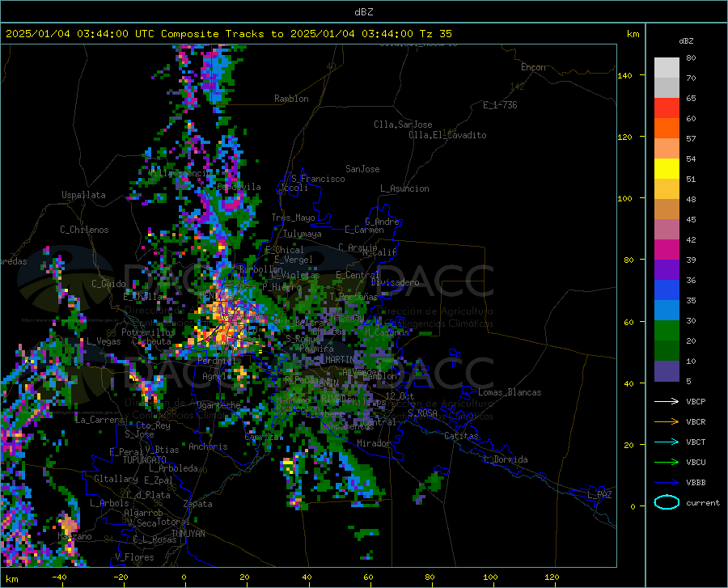Click the C_Guido map label

coord(108,284)
